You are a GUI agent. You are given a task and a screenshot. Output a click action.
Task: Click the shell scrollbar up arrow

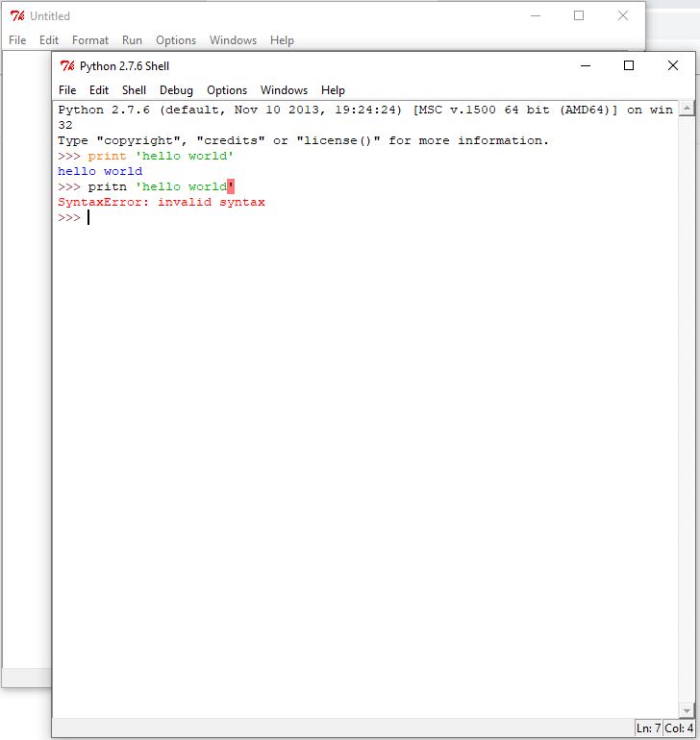click(x=687, y=109)
